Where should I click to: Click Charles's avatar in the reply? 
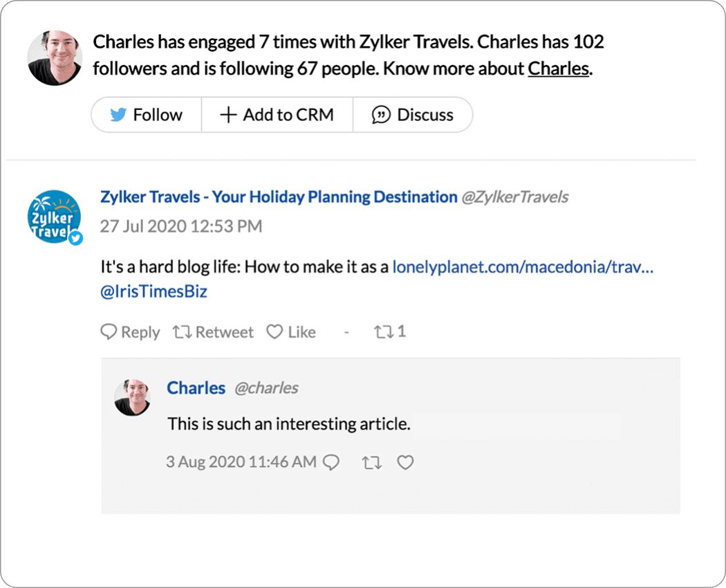(x=132, y=397)
